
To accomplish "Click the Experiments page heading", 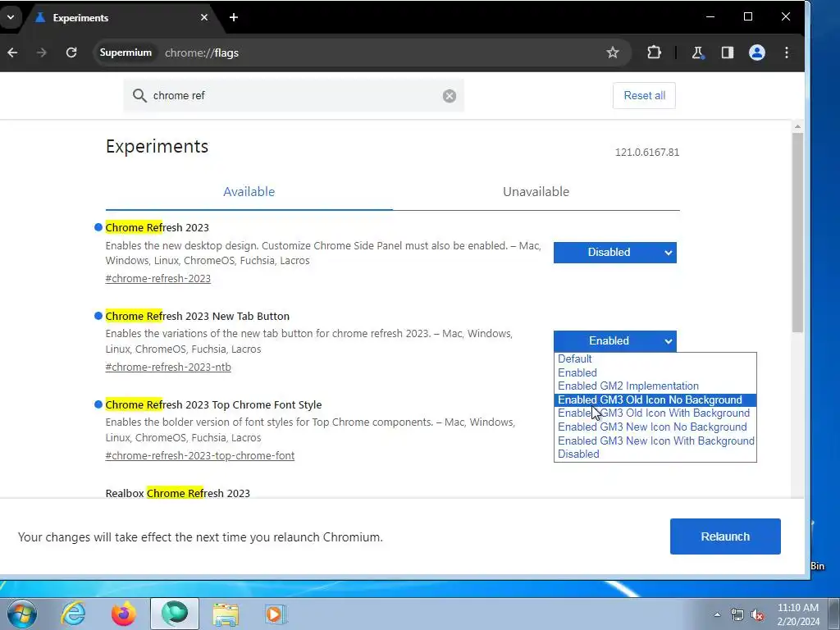I will (157, 146).
